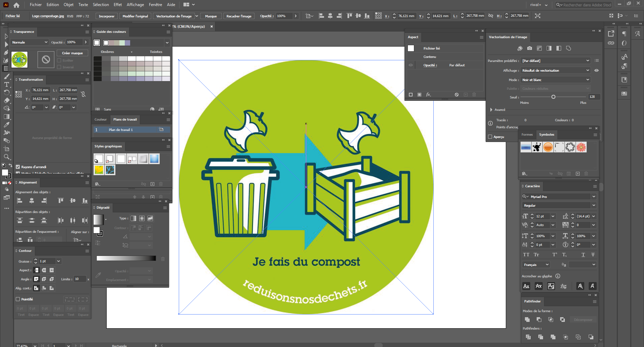Click the Créer masque button

click(x=72, y=53)
